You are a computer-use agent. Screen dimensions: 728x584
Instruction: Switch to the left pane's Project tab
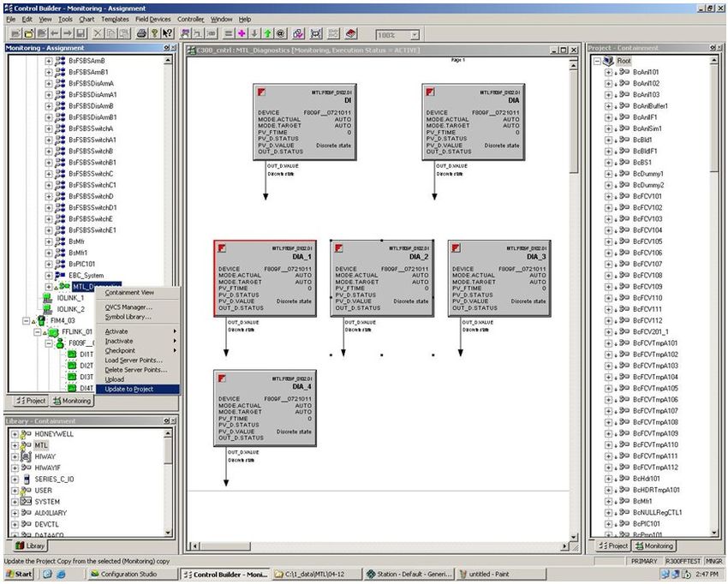coord(30,401)
